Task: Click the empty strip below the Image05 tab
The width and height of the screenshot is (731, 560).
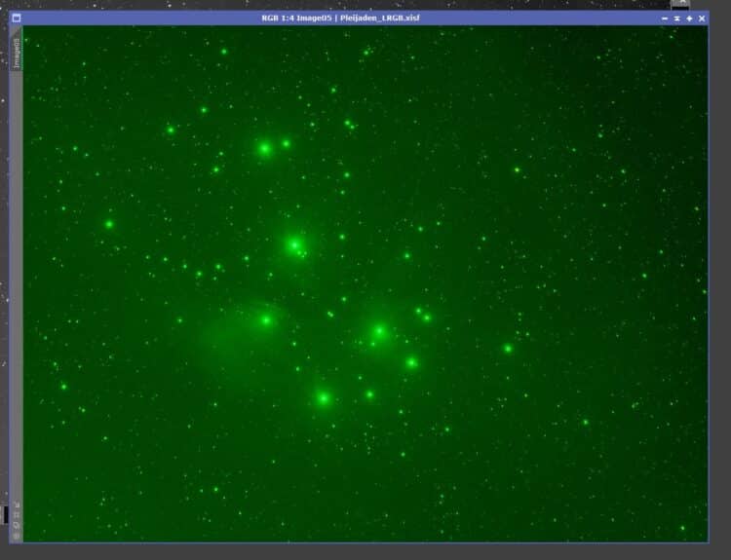Action: tap(17, 284)
